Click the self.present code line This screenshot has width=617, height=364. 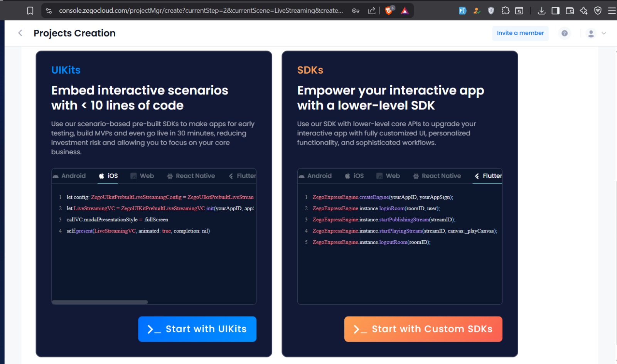(x=138, y=231)
